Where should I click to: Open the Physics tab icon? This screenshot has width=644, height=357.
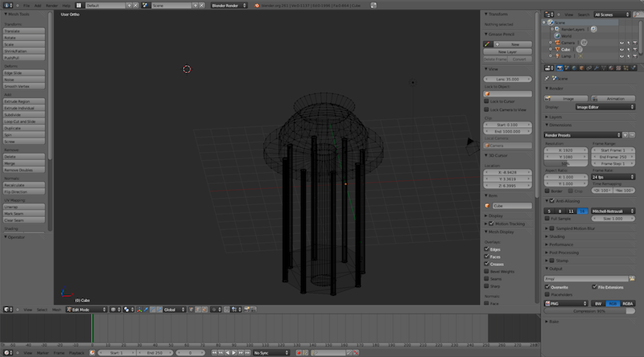634,68
